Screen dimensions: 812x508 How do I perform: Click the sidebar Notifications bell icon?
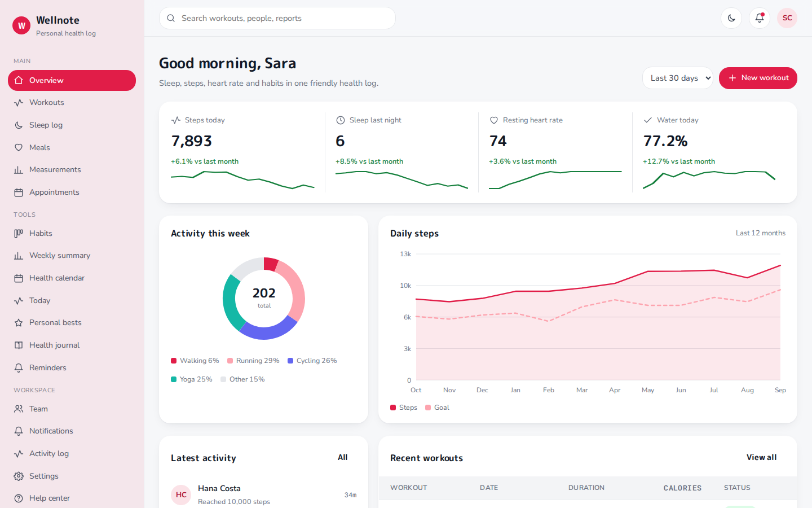[x=19, y=431]
